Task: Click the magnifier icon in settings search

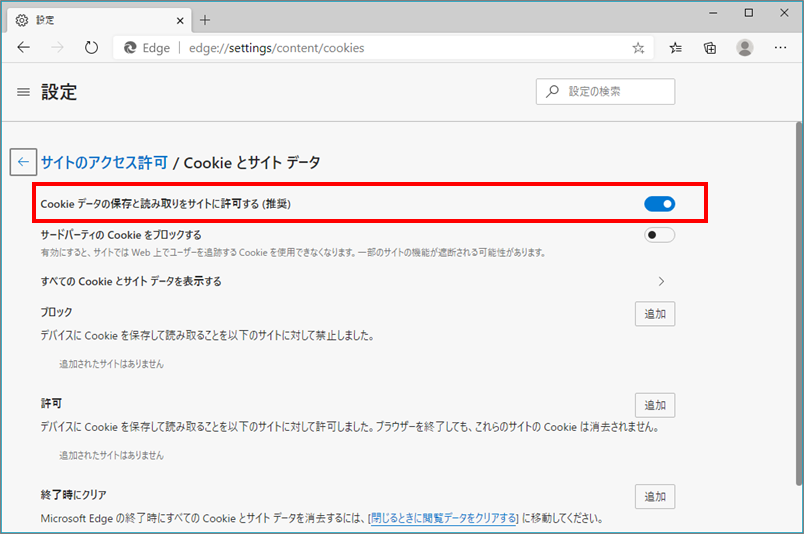Action: click(x=553, y=91)
